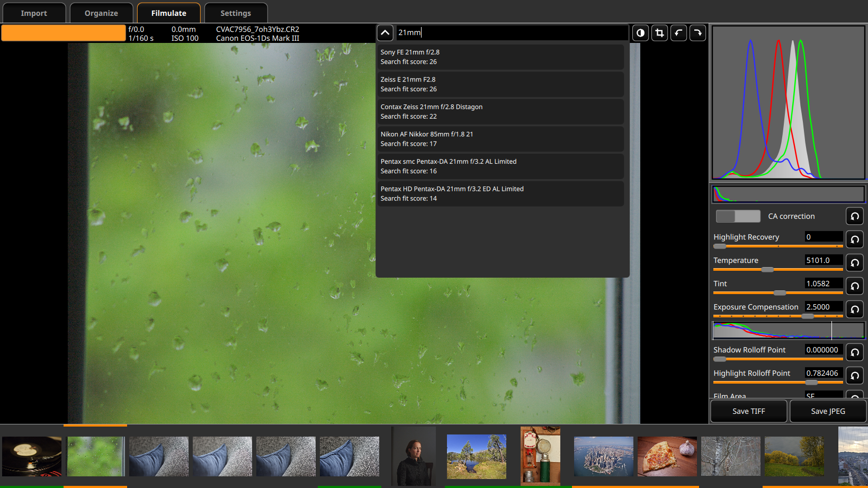Screen dimensions: 868x488
Task: Click the half-filled circle toolbar icon
Action: (640, 33)
